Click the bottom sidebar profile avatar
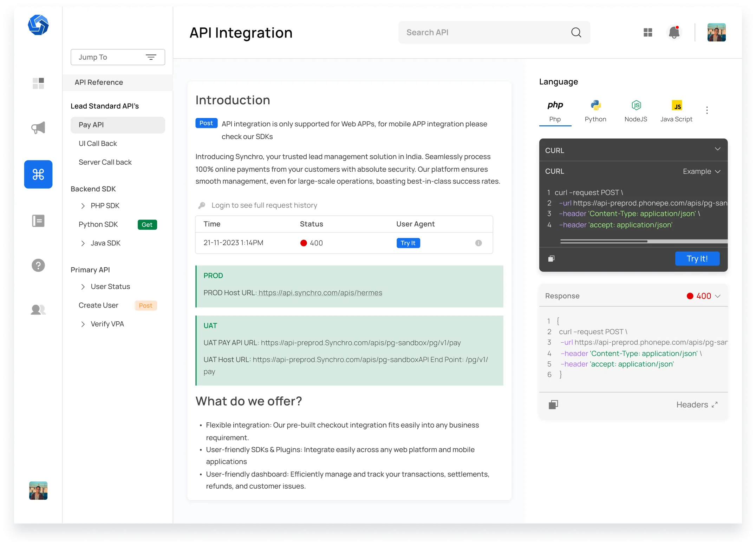 point(38,491)
